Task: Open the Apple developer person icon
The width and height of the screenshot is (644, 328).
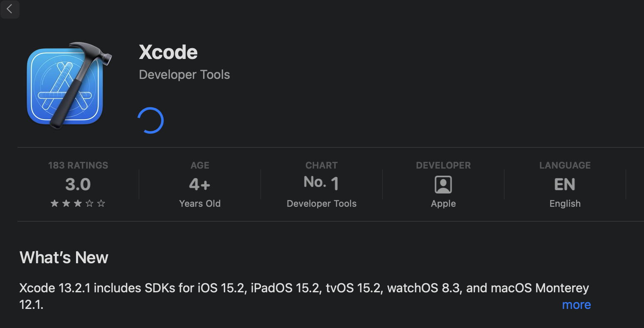Action: pyautogui.click(x=443, y=185)
